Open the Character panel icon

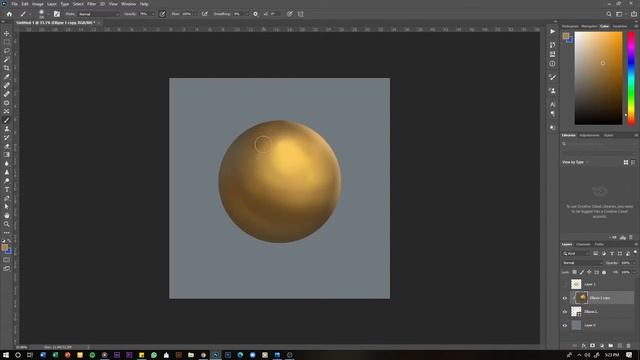[x=552, y=104]
